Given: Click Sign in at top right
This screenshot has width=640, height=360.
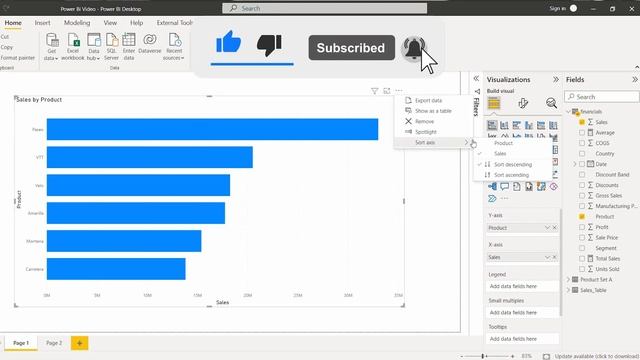Looking at the screenshot, I should [x=557, y=9].
